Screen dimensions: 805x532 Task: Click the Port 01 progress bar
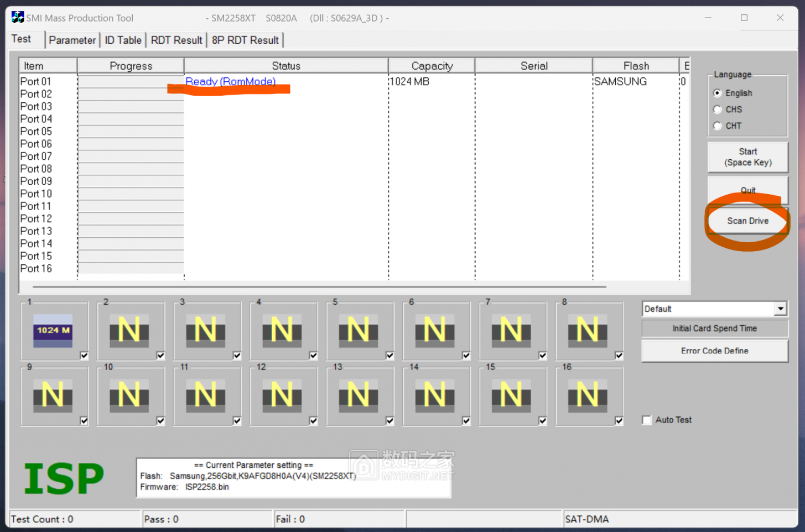(131, 81)
